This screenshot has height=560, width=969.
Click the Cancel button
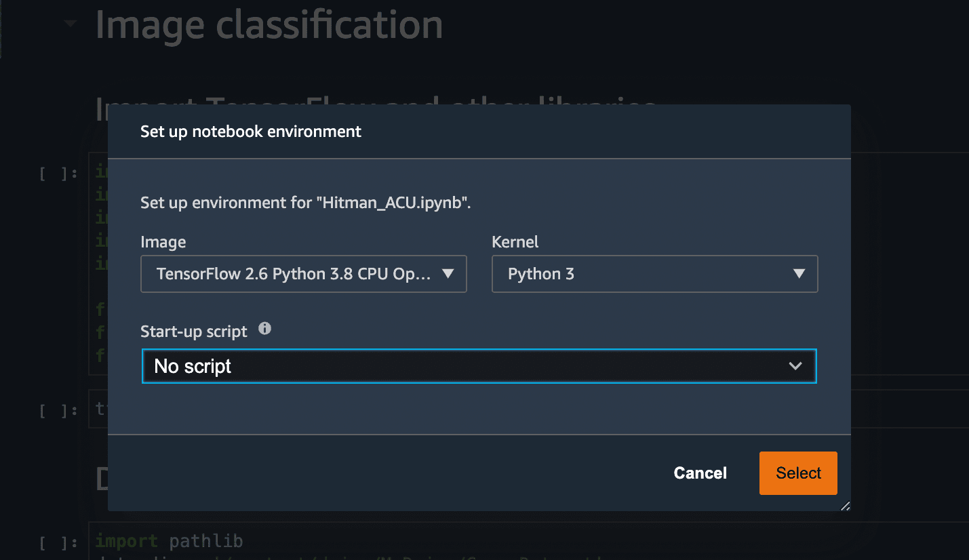point(700,473)
